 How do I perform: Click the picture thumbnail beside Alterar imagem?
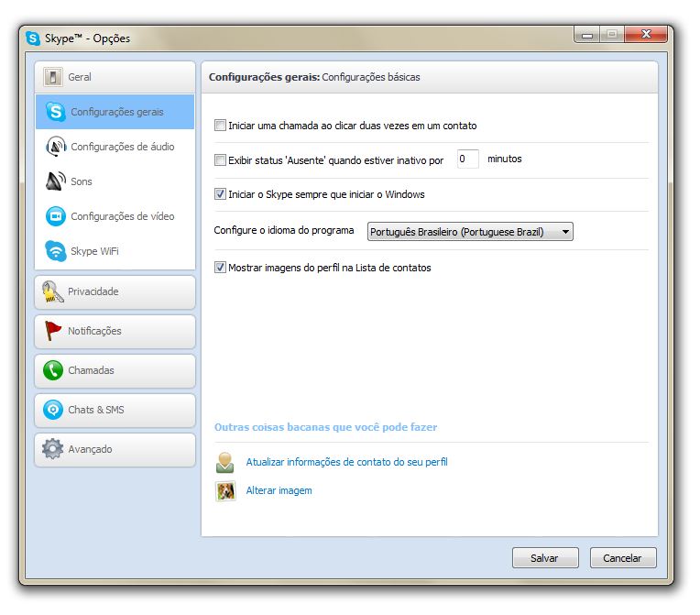pyautogui.click(x=226, y=491)
